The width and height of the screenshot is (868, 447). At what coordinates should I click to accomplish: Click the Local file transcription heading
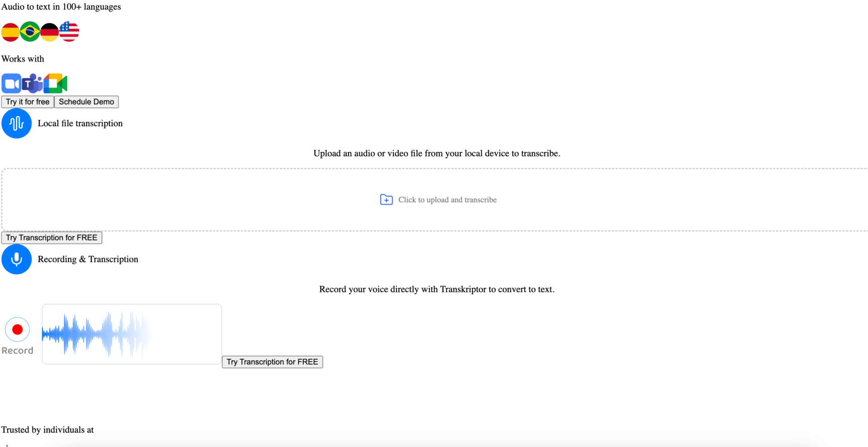point(80,124)
